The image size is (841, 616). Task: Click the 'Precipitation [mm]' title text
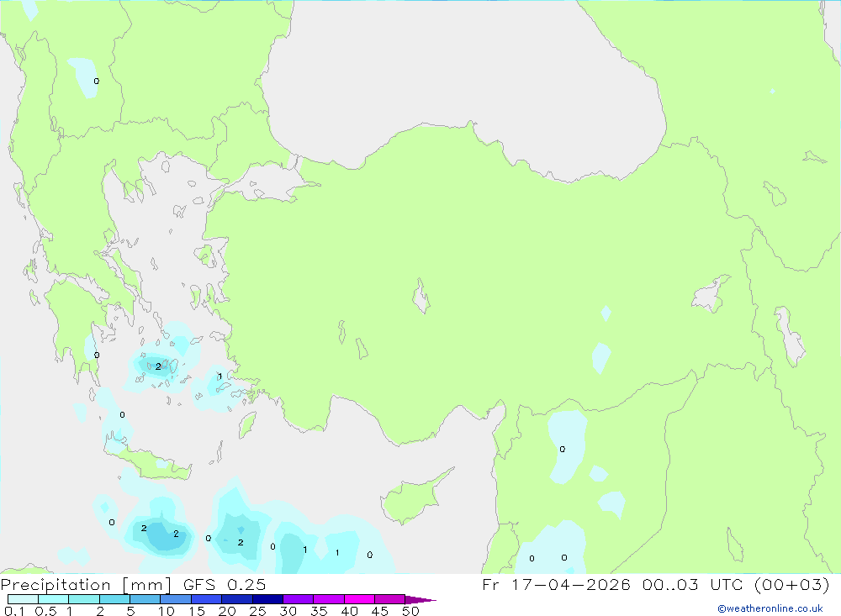click(x=86, y=585)
